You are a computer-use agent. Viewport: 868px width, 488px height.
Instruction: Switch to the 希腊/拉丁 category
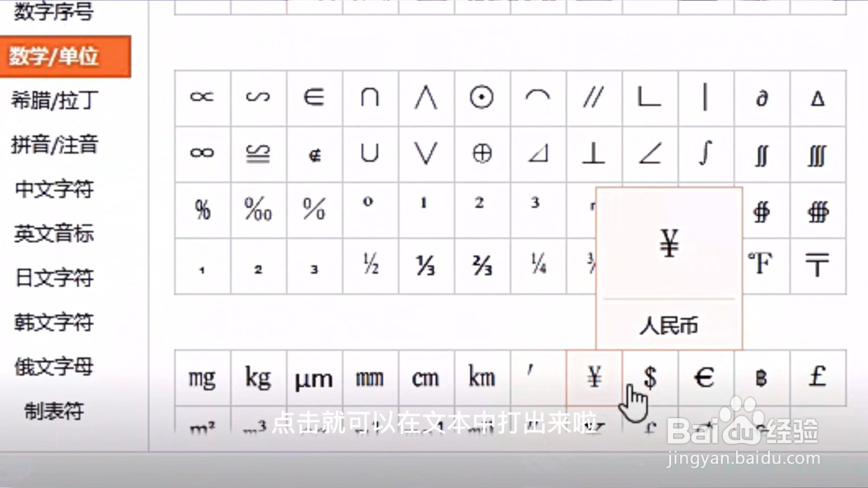(54, 100)
